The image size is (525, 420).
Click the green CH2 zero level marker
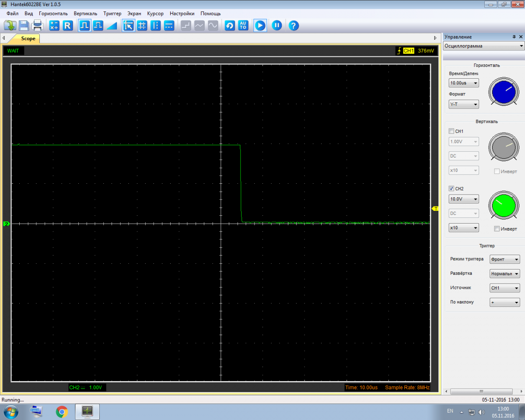point(7,224)
